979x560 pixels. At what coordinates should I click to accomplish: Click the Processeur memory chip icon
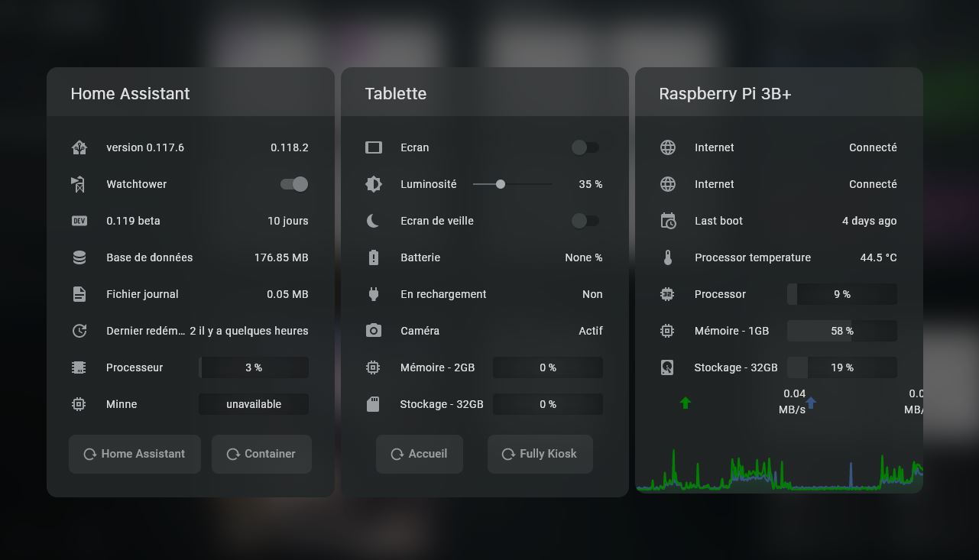(79, 367)
